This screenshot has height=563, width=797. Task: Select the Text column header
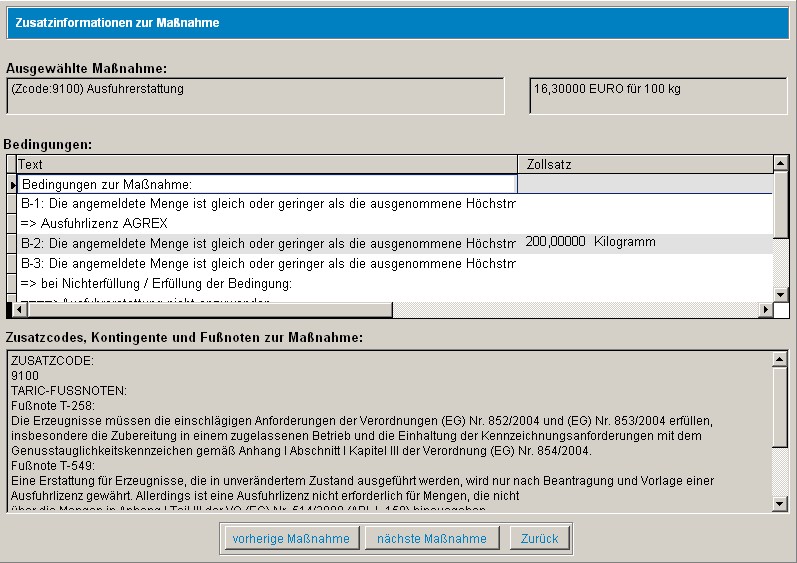tap(266, 164)
